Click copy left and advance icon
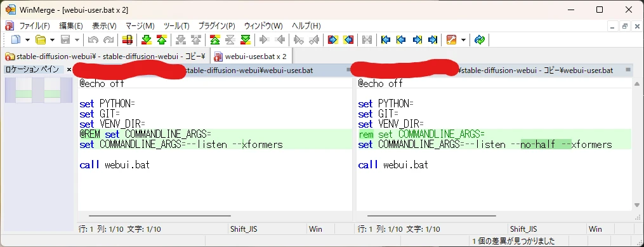This screenshot has width=644, height=247. 314,40
